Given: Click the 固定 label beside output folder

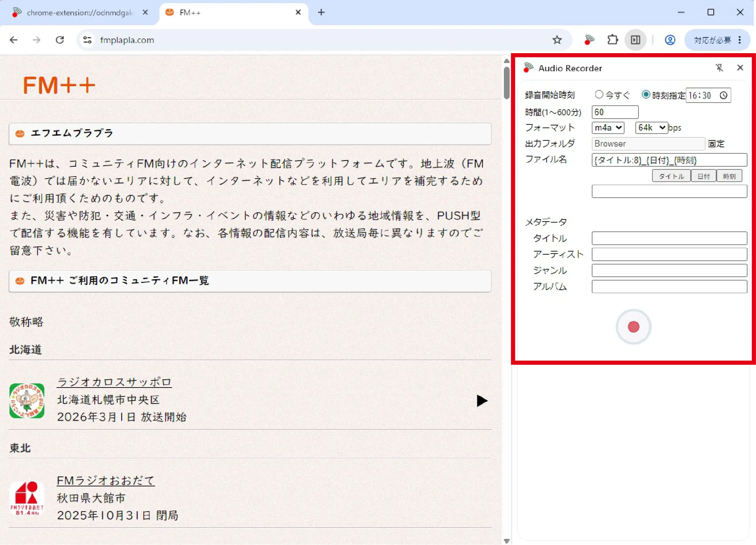Looking at the screenshot, I should [x=716, y=144].
